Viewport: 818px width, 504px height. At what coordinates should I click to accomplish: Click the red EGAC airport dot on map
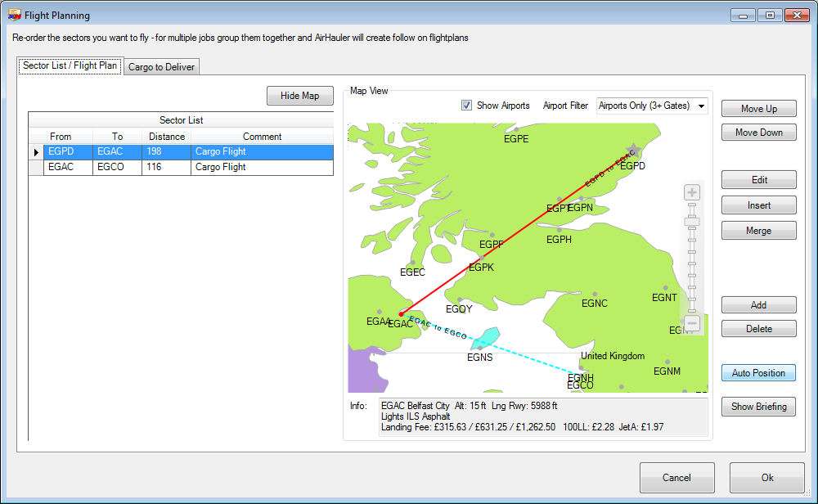pos(400,313)
